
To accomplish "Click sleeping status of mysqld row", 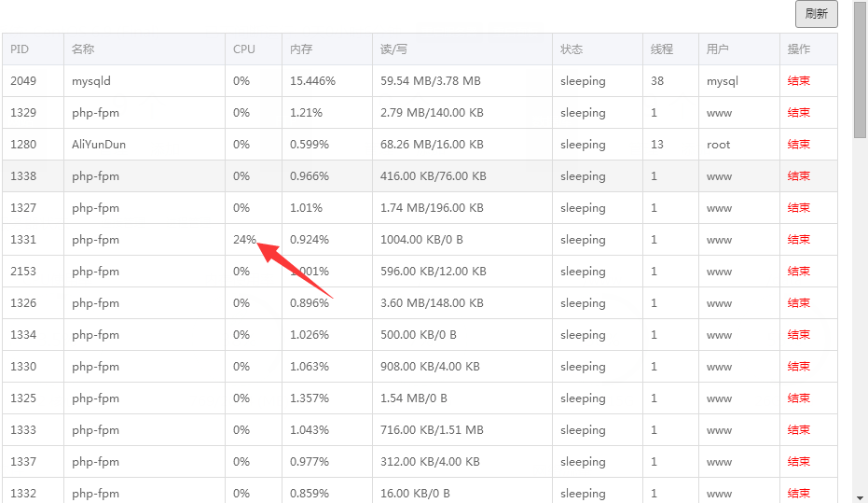I will click(583, 81).
